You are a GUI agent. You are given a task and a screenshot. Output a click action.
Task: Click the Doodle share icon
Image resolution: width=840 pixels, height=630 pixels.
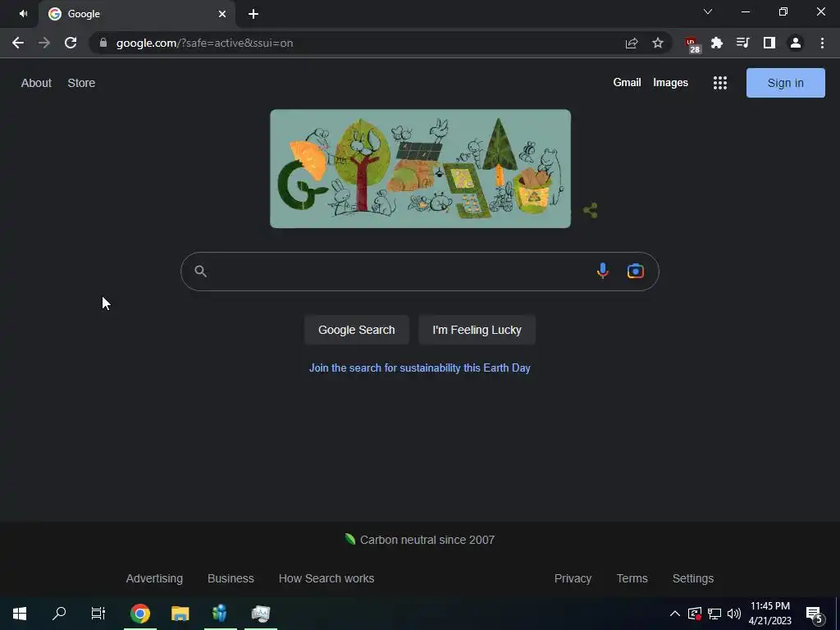point(591,210)
